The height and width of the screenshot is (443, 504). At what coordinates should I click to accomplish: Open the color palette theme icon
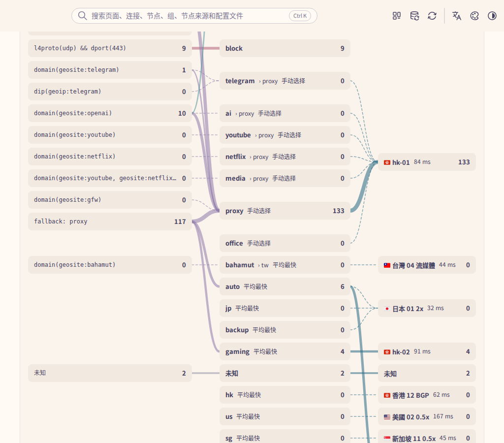point(474,16)
